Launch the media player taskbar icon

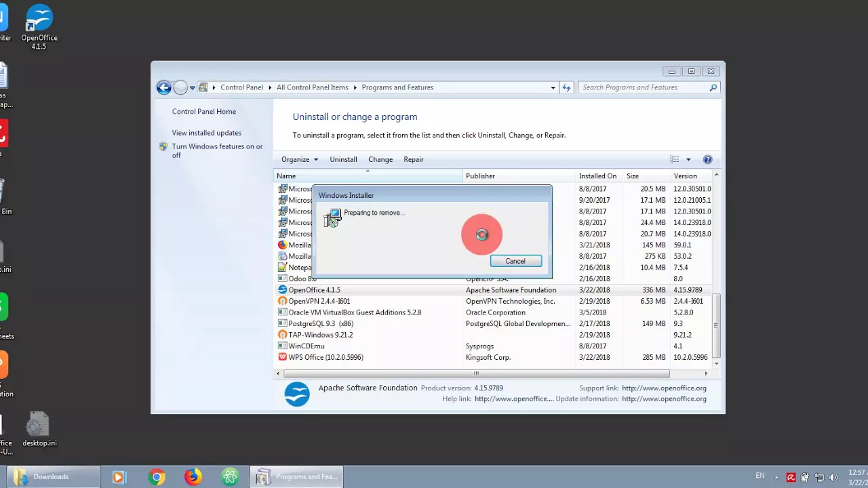(119, 477)
